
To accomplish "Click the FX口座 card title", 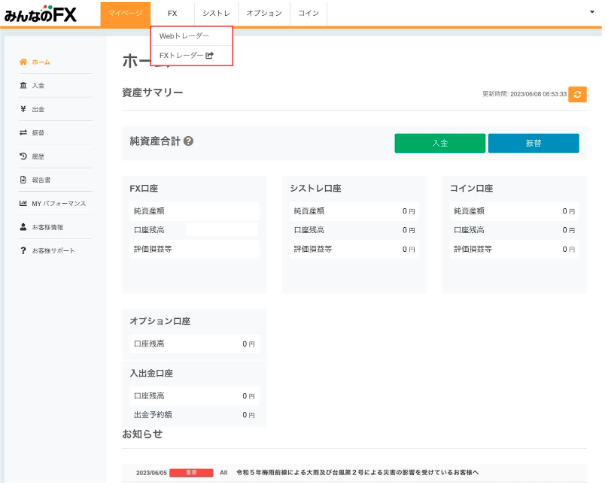I will [144, 189].
